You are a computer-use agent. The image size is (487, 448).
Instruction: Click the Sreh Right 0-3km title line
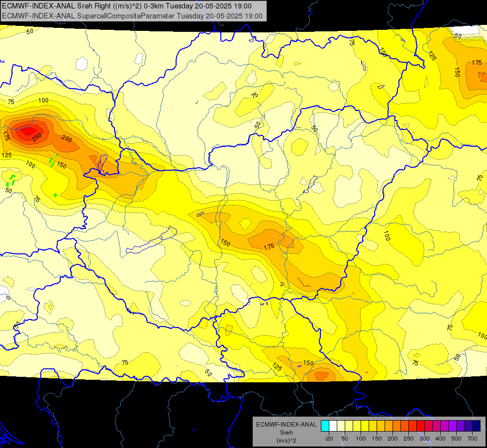127,6
